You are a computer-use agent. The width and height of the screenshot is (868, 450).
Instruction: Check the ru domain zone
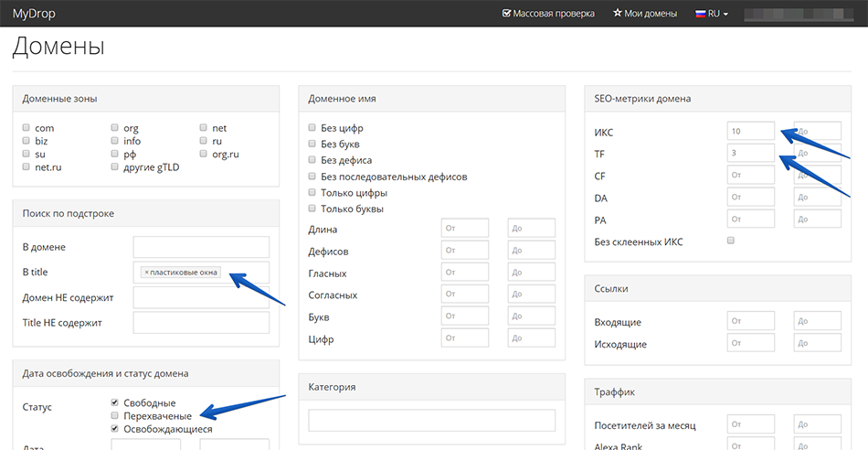pos(203,141)
